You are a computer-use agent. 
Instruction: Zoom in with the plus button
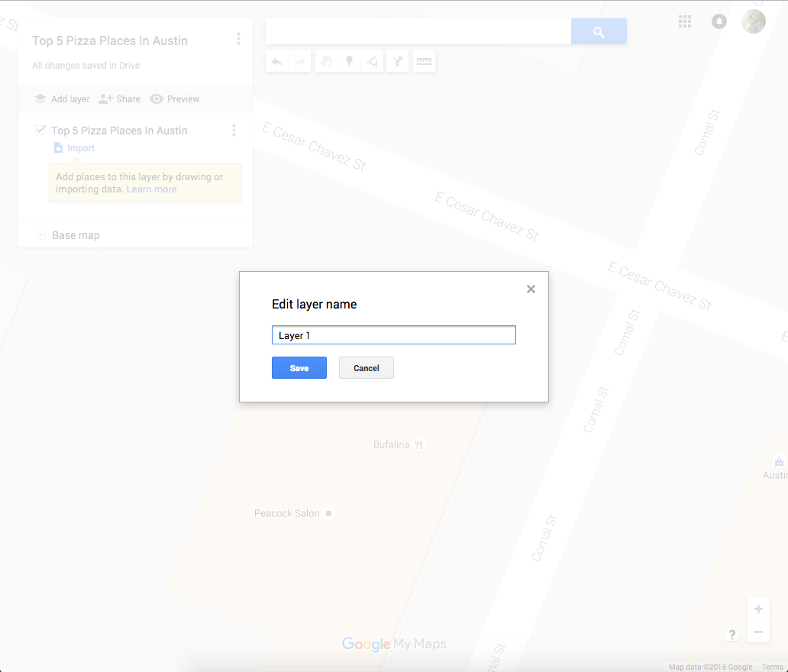[x=758, y=609]
